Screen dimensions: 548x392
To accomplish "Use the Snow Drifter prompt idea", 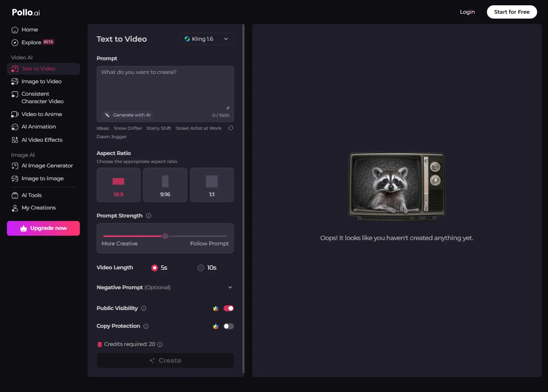I will 128,128.
